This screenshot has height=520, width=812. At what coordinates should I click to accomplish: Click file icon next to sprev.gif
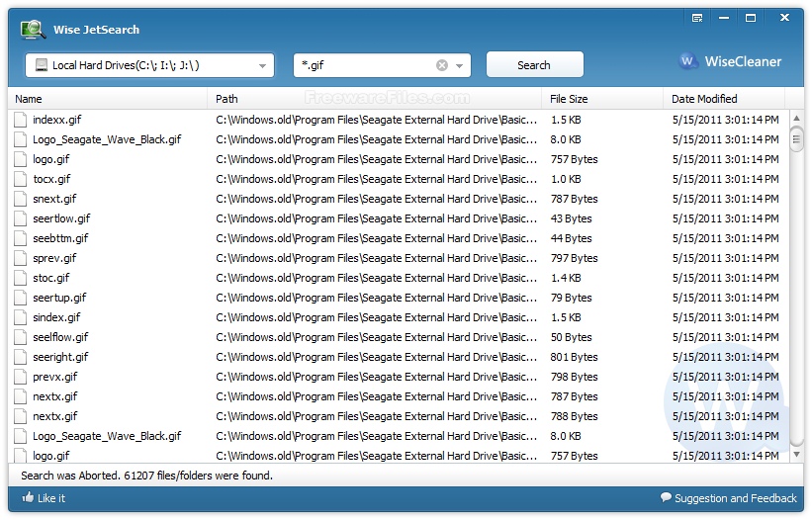coord(20,258)
